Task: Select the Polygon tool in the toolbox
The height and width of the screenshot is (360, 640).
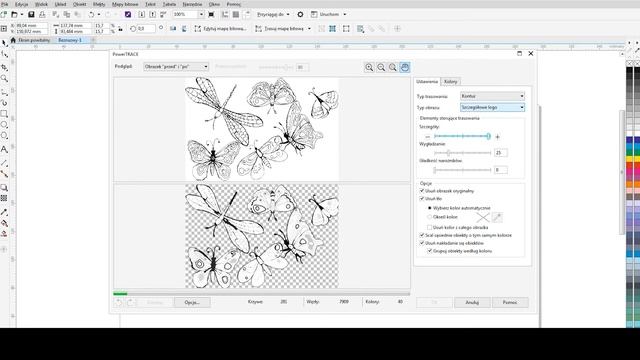Action: click(4, 136)
